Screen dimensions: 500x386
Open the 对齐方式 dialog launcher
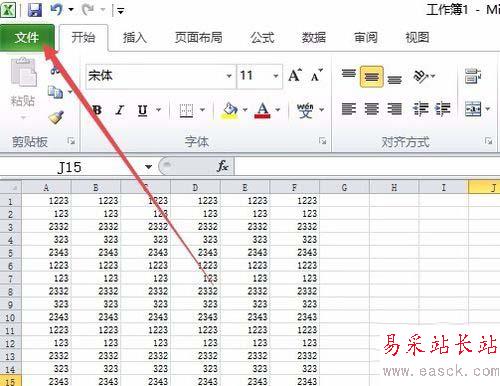click(x=488, y=141)
